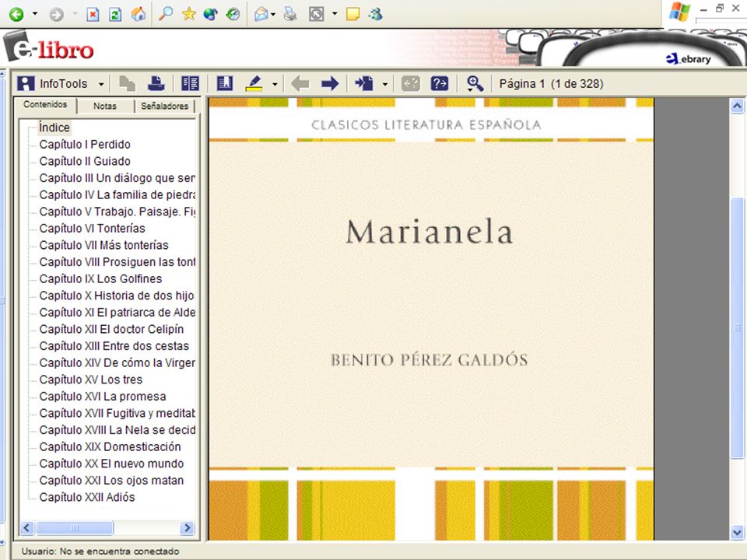Click the e-libro logo

coord(48,47)
